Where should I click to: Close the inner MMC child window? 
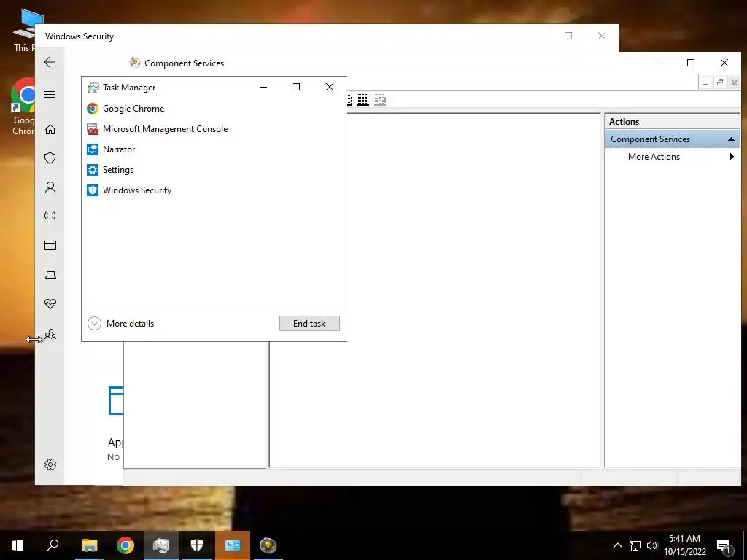coord(734,83)
